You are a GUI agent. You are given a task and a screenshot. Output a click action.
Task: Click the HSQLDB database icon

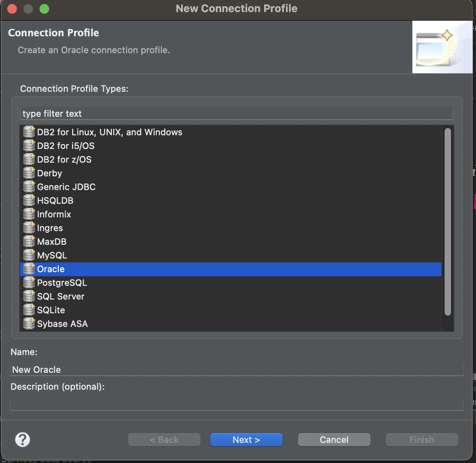29,200
